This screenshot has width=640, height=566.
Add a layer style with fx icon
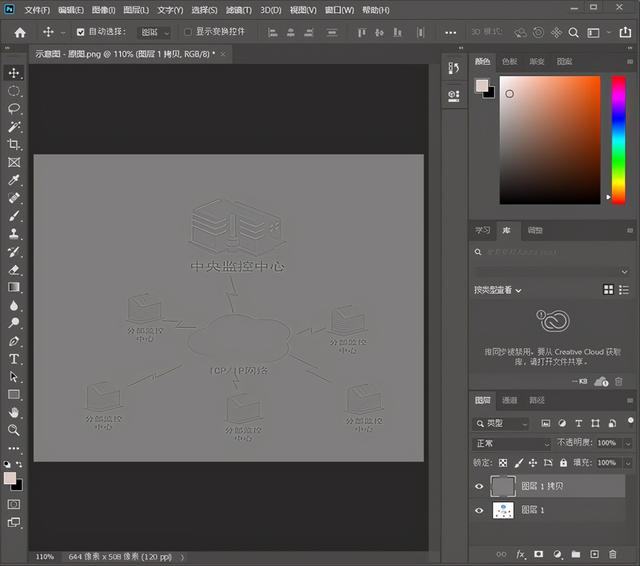[x=520, y=554]
